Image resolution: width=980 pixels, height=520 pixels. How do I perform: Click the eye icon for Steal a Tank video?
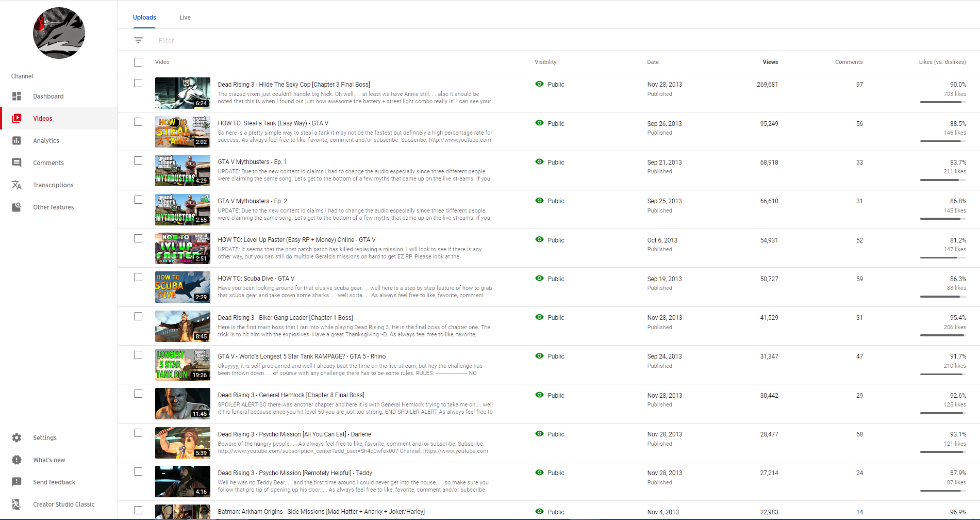tap(539, 123)
